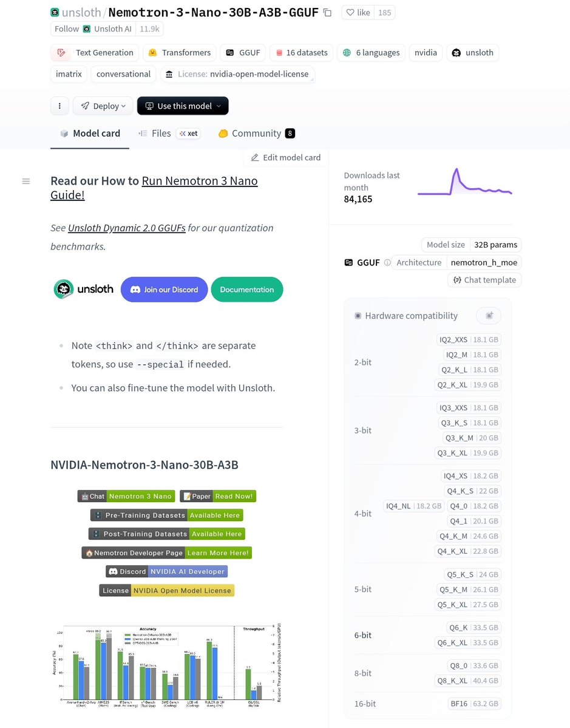570x728 pixels.
Task: Open the three-dot more options menu
Action: click(59, 106)
